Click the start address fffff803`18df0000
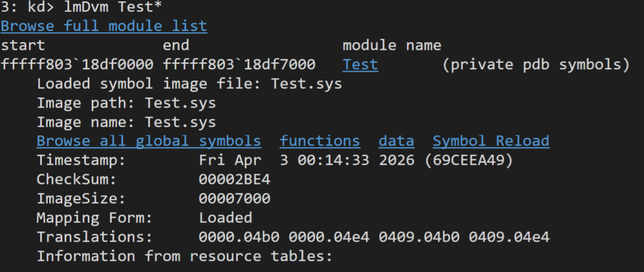 77,64
